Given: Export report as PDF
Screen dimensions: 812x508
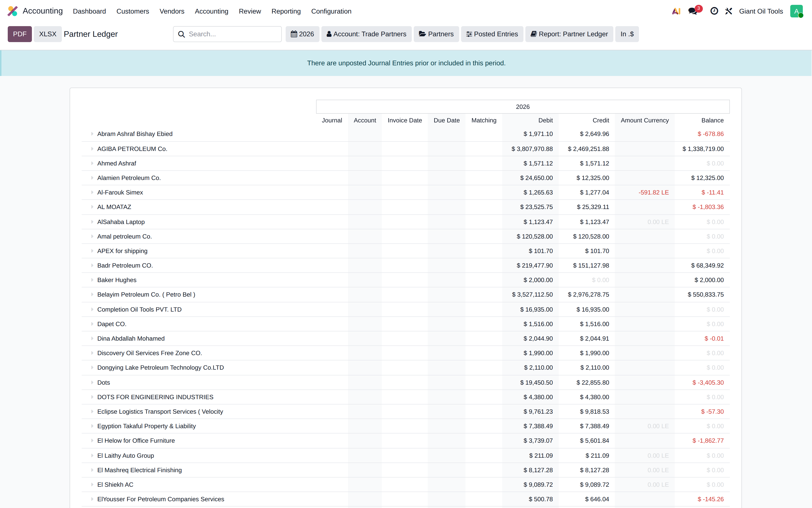Looking at the screenshot, I should (20, 34).
